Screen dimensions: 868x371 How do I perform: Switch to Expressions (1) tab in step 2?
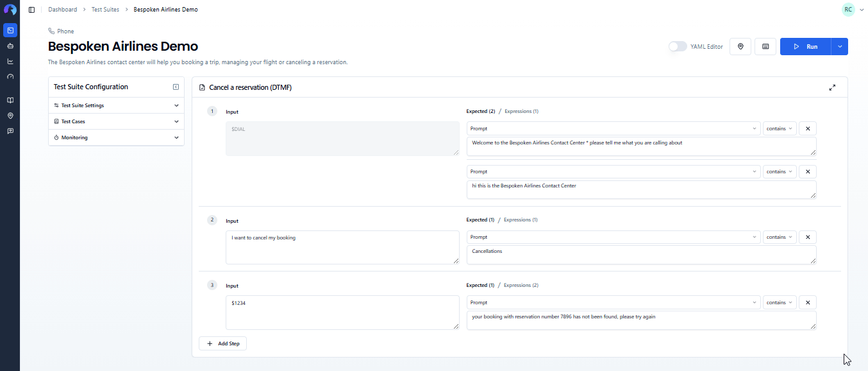(x=521, y=220)
